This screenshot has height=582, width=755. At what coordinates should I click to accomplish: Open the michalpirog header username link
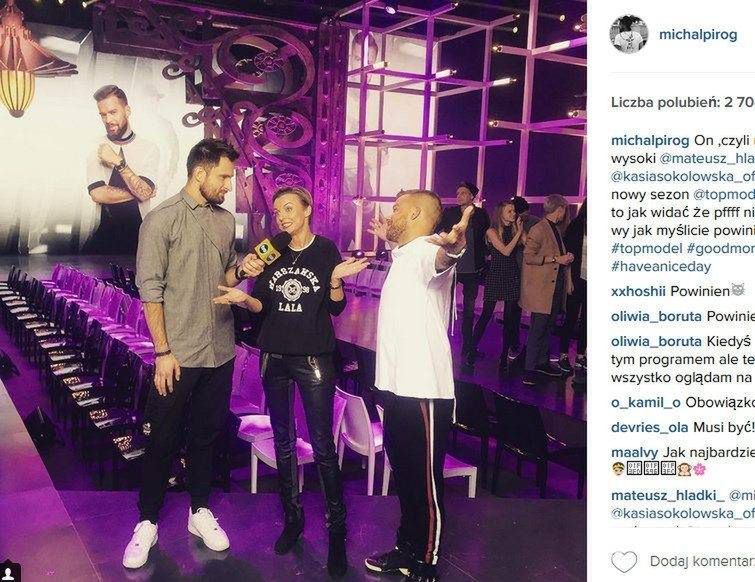coord(698,35)
